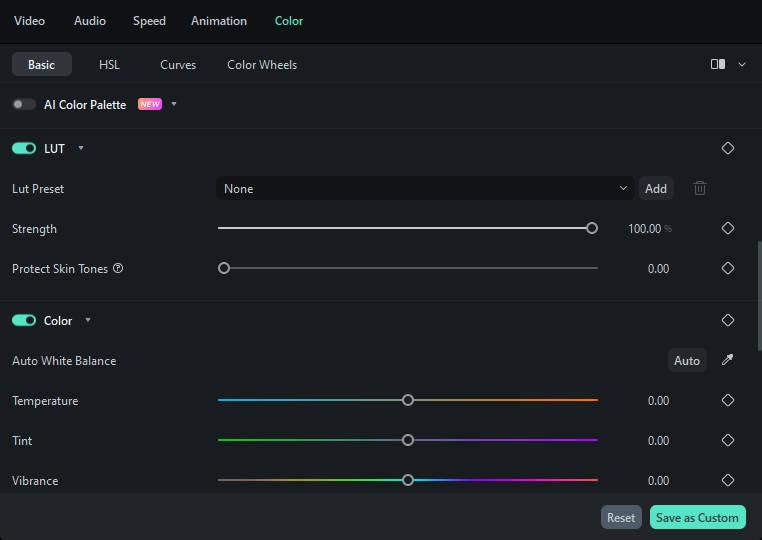Click the Protect Skin Tones slider handle

(x=224, y=268)
